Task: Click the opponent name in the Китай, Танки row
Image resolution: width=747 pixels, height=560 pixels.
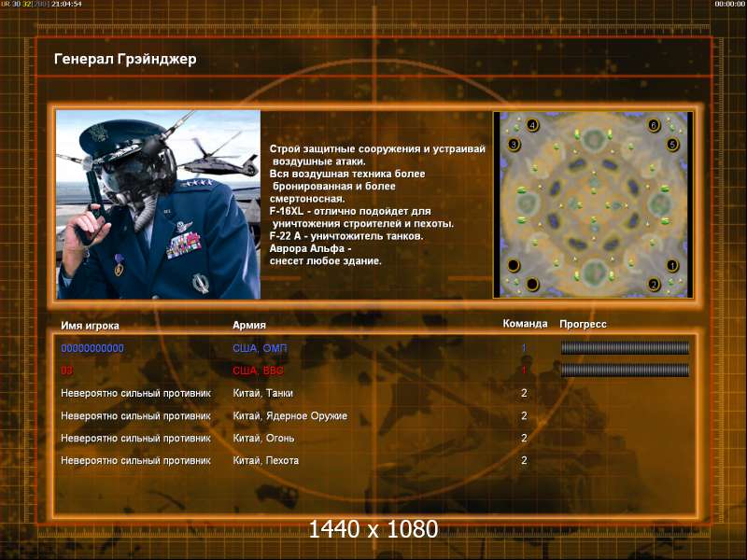Action: (x=135, y=393)
